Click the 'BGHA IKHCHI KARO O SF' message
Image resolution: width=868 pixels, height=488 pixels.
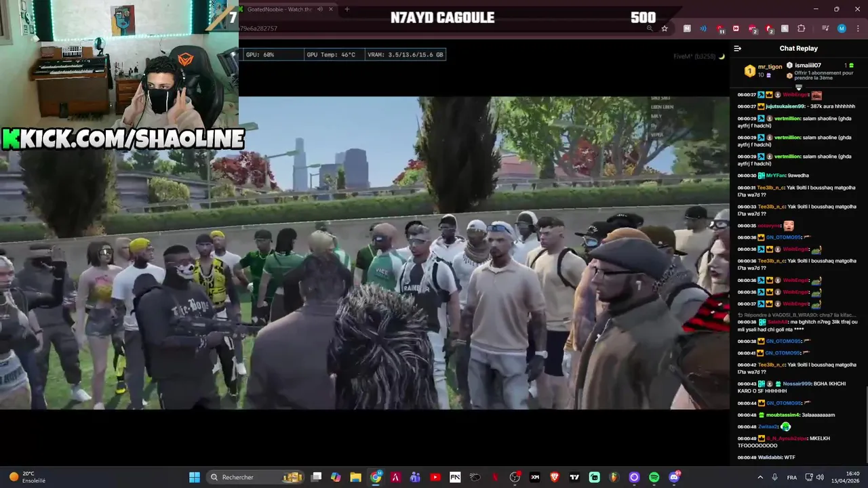click(x=792, y=387)
